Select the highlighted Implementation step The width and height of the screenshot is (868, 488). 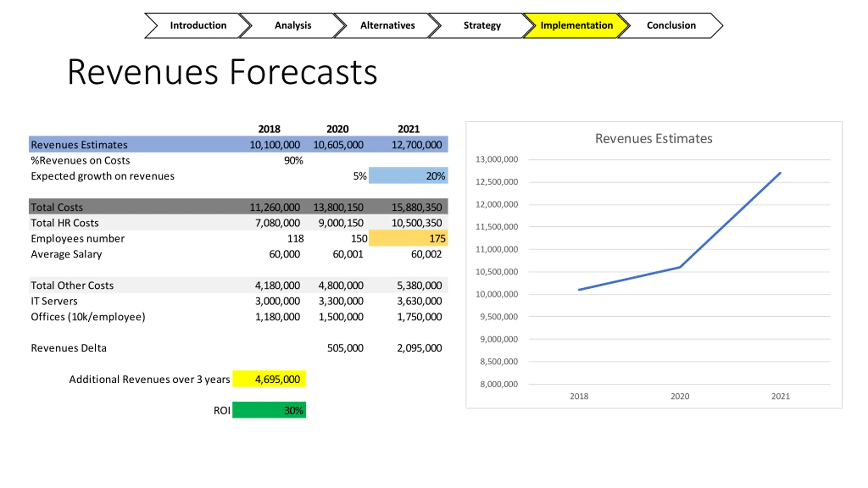pos(576,25)
